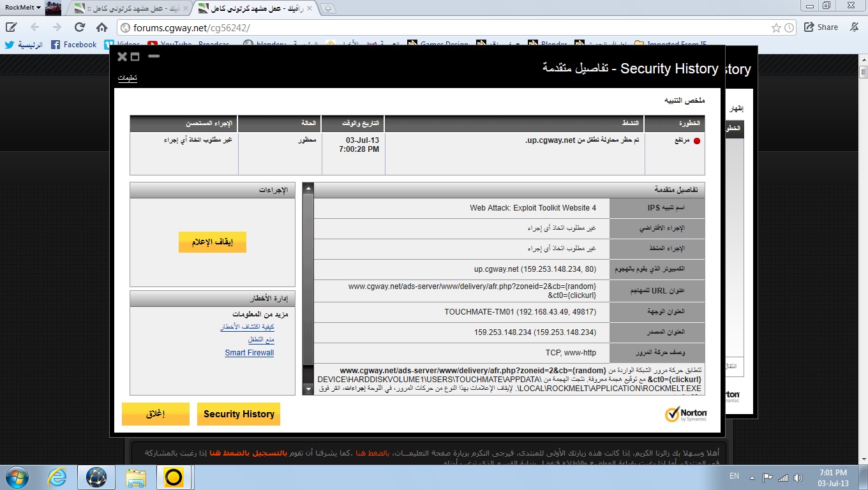Select the attacker up.cgway.net (159.253.148.234, 80) value
Screen dimensions: 868x490
click(x=535, y=269)
